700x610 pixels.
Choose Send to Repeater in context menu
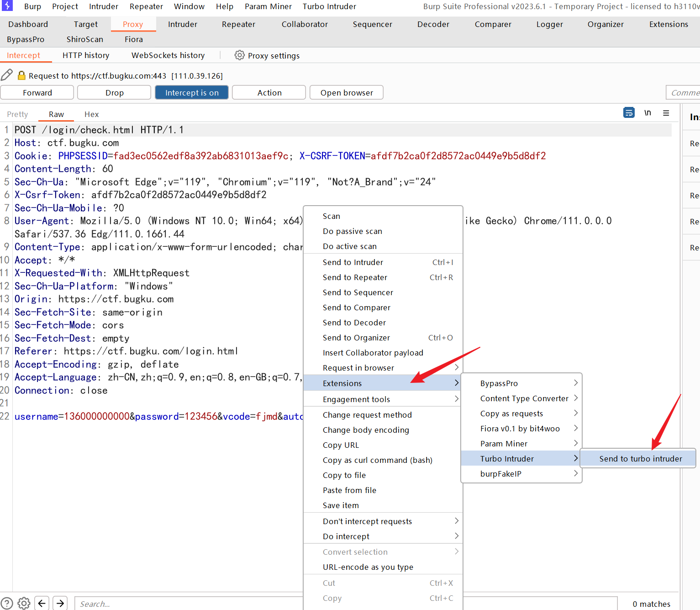pyautogui.click(x=383, y=277)
